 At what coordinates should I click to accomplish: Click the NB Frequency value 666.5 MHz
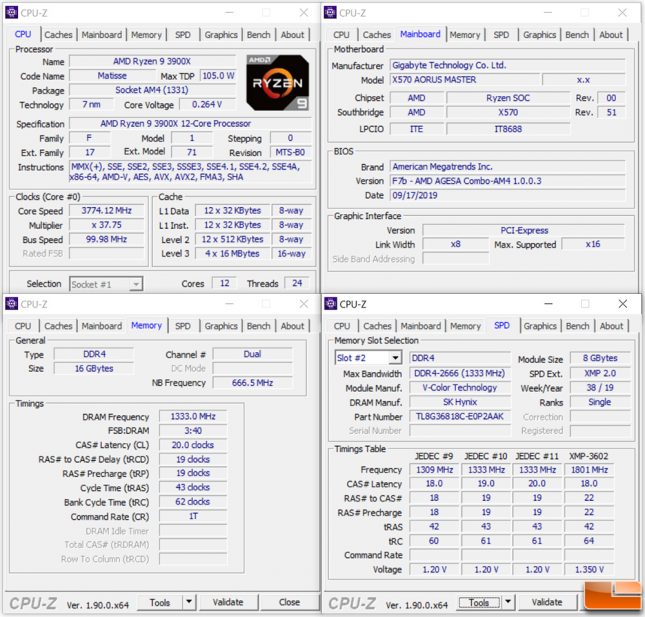tap(252, 383)
